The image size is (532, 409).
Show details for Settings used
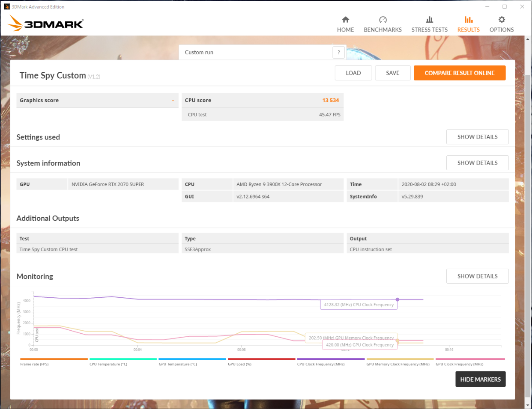point(478,137)
